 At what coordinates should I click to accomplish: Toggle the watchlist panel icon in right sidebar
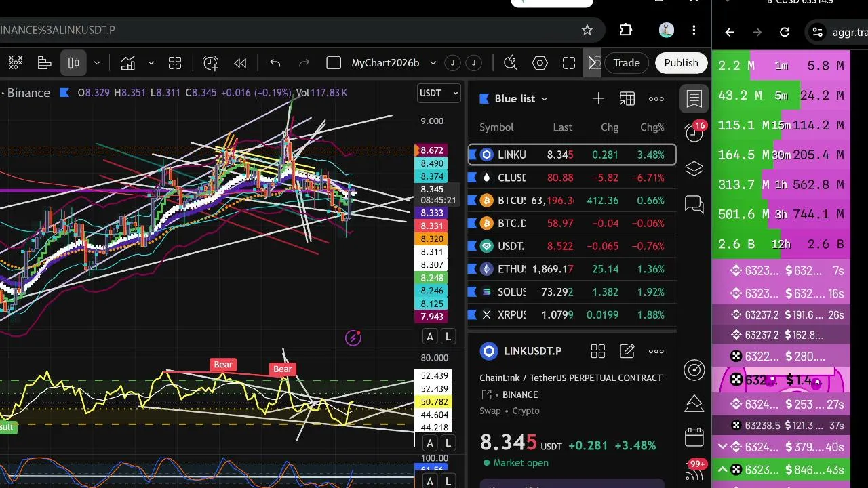[x=694, y=99]
